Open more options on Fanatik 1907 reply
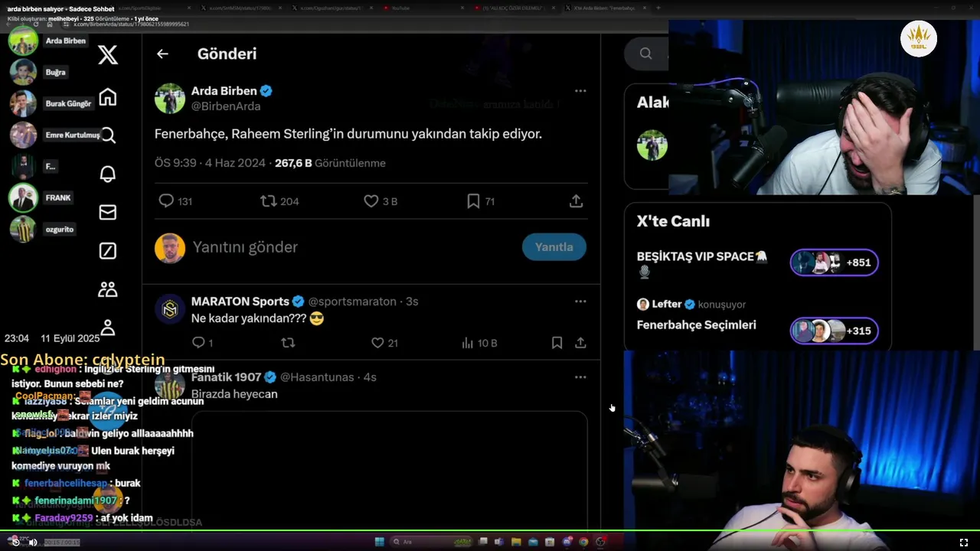The image size is (980, 551). click(x=580, y=377)
